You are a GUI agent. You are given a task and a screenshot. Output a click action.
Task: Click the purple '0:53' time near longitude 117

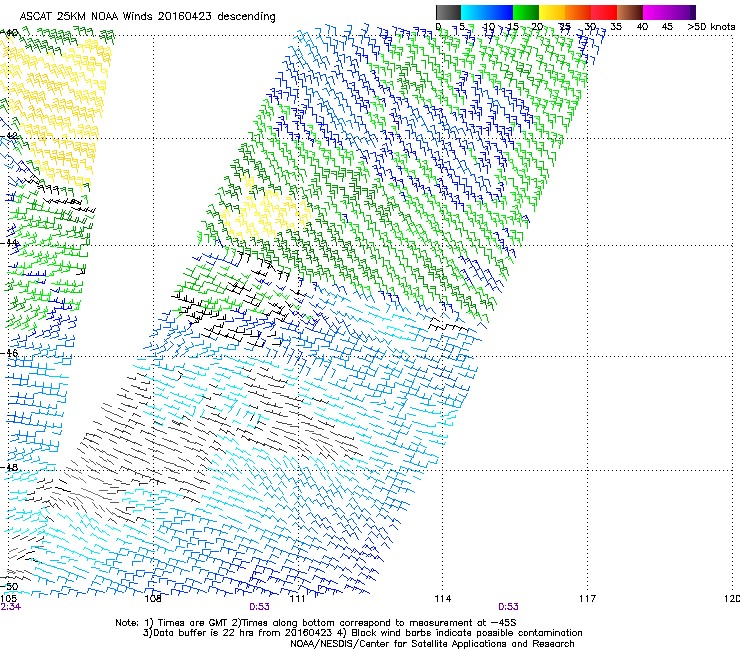508,607
